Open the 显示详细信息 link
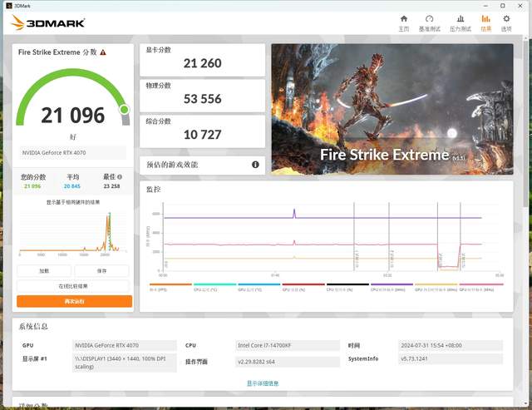 pos(263,383)
